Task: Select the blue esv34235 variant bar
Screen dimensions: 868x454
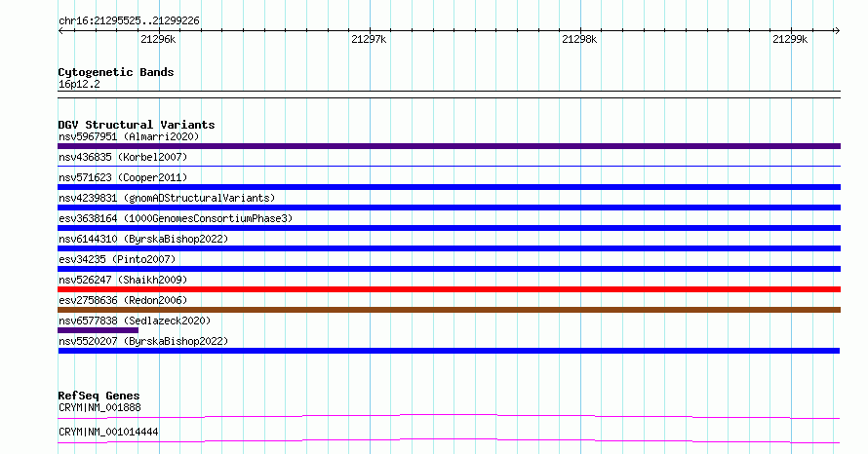Action: [x=449, y=269]
